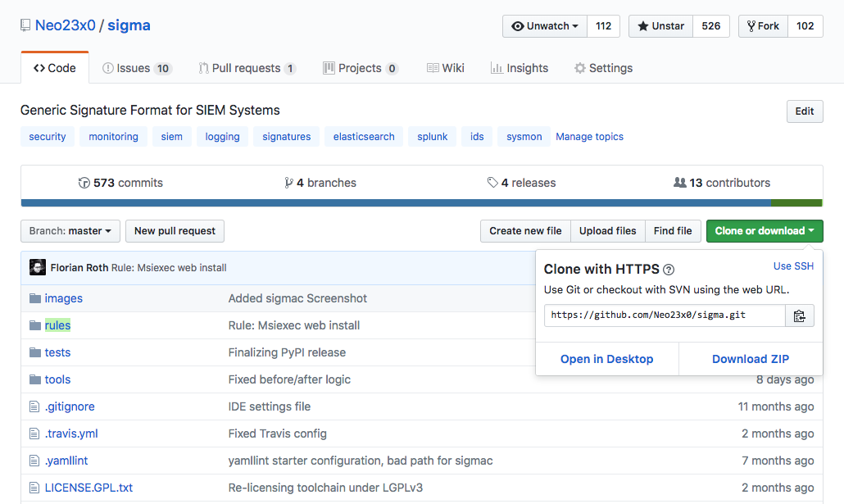Click the commits history clock icon

click(84, 183)
